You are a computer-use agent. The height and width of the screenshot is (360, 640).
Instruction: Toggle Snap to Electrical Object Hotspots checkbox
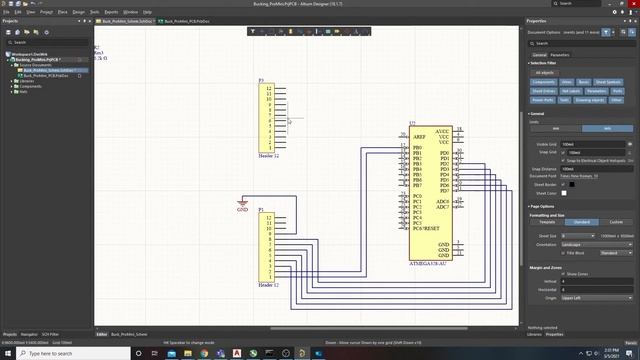point(563,161)
